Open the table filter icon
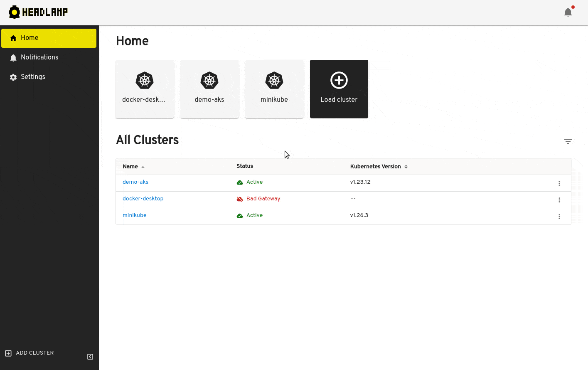This screenshot has height=370, width=588. [568, 141]
